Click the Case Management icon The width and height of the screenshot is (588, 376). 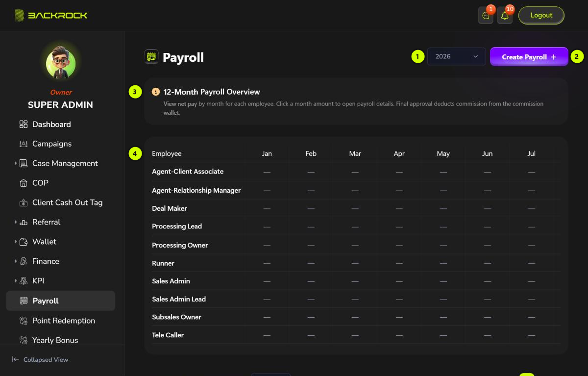coord(24,164)
